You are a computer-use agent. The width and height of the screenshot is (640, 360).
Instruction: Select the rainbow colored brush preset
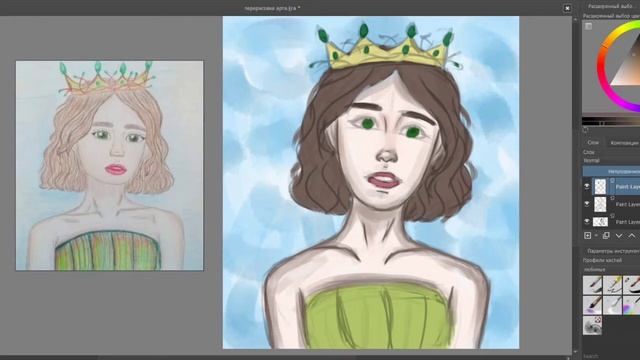pos(632,305)
